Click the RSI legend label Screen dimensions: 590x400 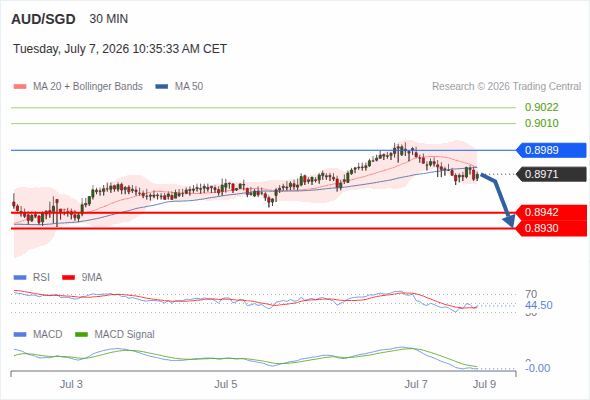[x=41, y=277]
